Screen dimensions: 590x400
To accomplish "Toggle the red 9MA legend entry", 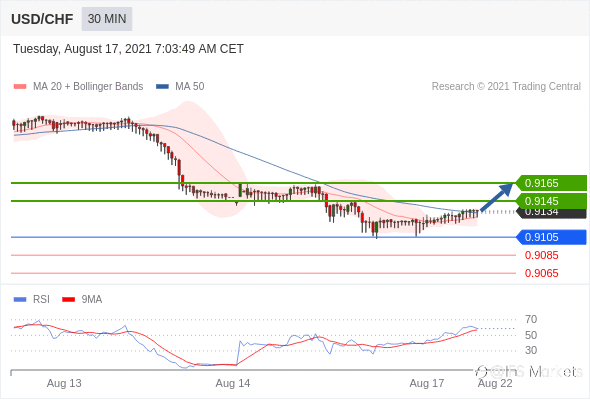I will [82, 300].
